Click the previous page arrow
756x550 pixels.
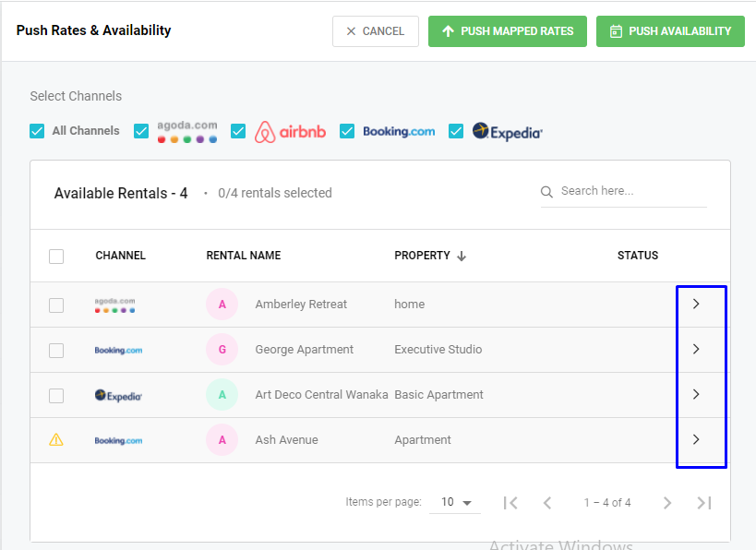pyautogui.click(x=547, y=503)
